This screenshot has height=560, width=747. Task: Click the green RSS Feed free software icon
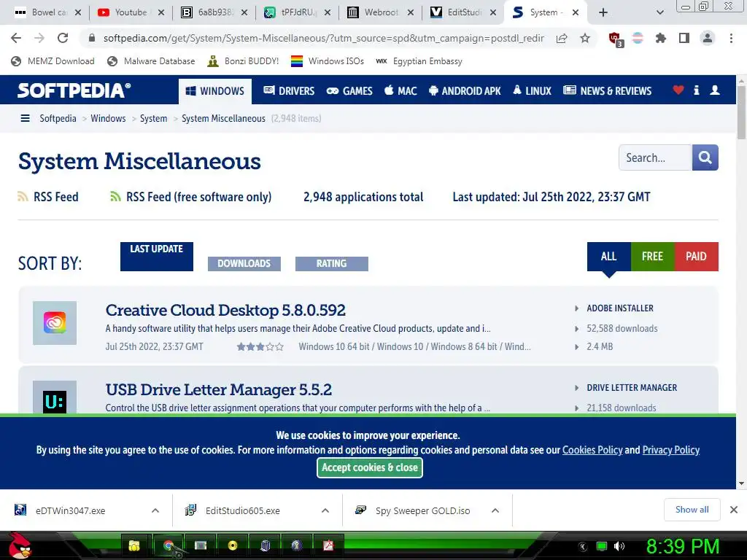tap(115, 196)
